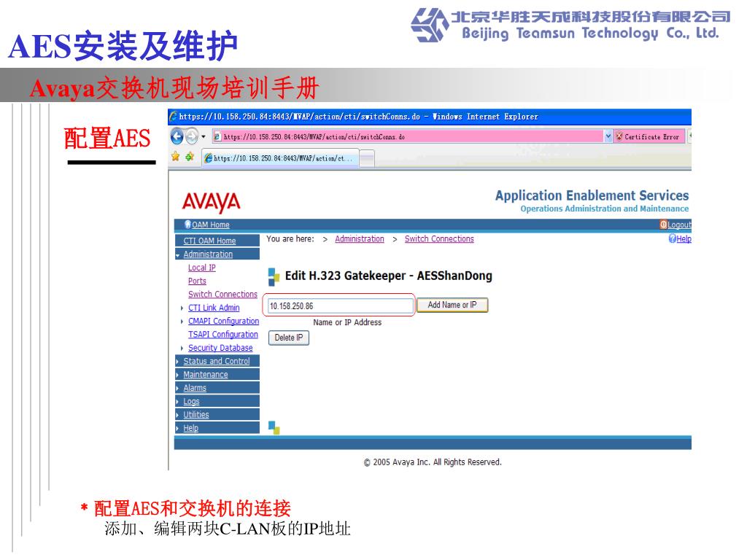Click the page icon in the address bar
Viewport: 747px width, 560px height.
click(217, 136)
